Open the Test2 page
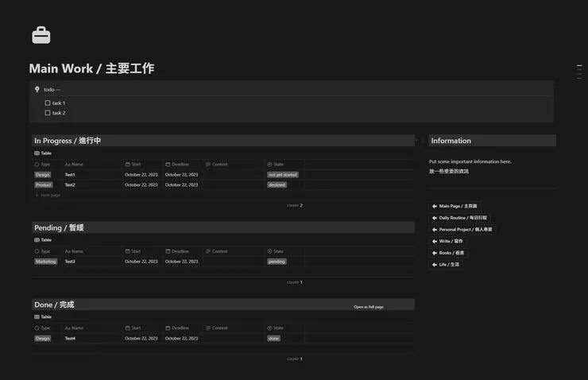 point(70,184)
